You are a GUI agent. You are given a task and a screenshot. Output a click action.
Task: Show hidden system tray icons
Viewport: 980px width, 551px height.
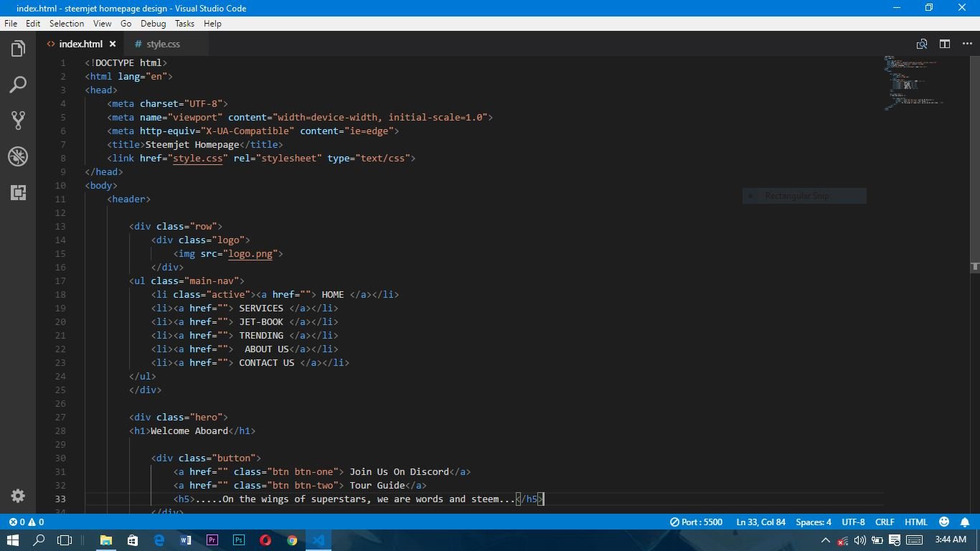(x=825, y=540)
